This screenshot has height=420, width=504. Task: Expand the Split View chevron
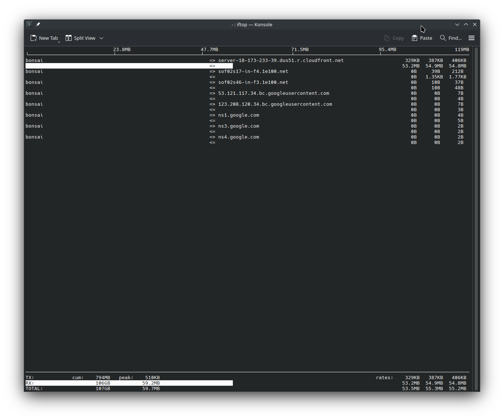click(101, 38)
